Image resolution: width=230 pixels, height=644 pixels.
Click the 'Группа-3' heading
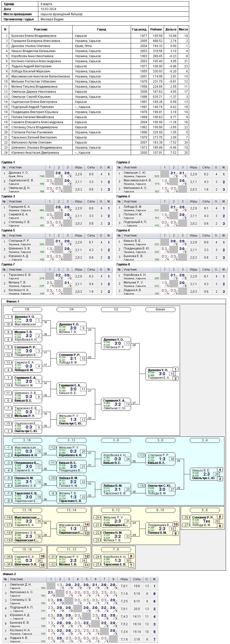coord(8,196)
